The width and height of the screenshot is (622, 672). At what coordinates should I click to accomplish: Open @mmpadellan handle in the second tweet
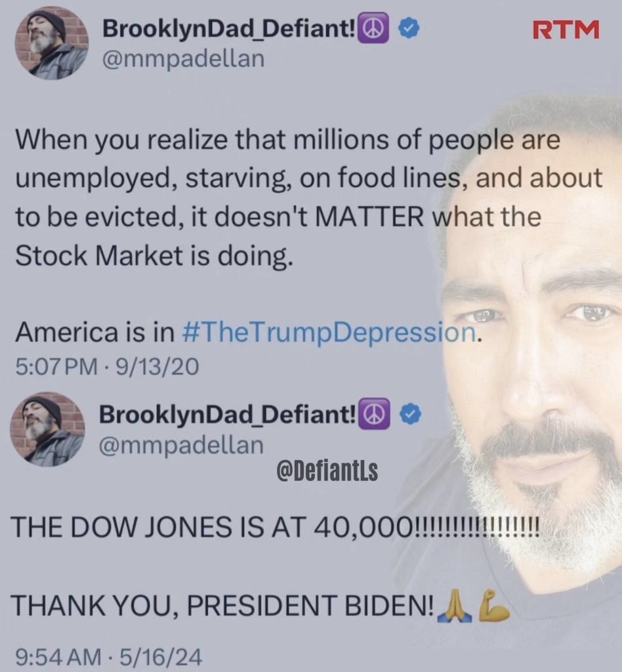(x=181, y=445)
